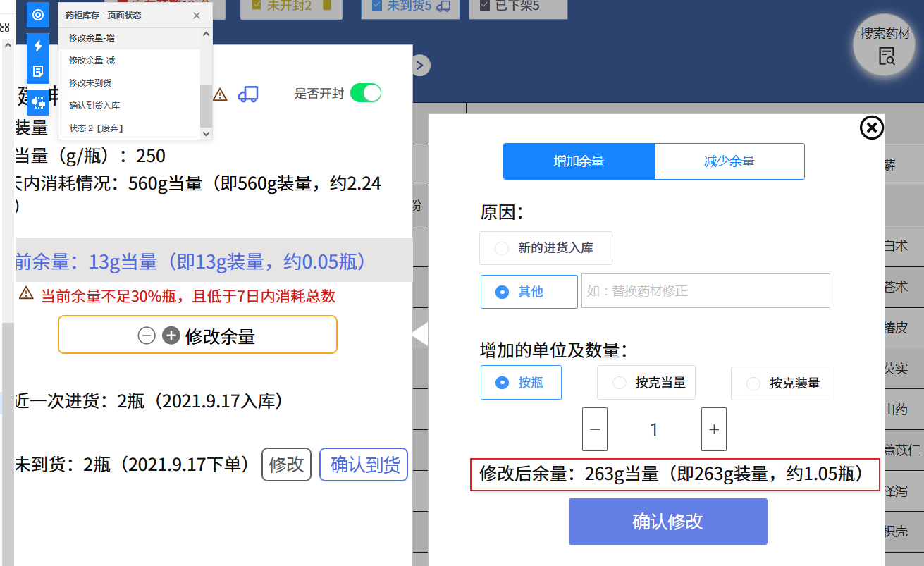This screenshot has height=566, width=924.
Task: Click the 原因： label
Action: (x=502, y=212)
